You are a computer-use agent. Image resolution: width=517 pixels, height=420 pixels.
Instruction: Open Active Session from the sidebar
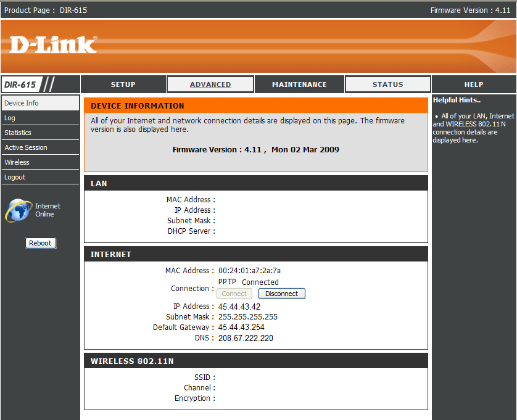click(40, 147)
